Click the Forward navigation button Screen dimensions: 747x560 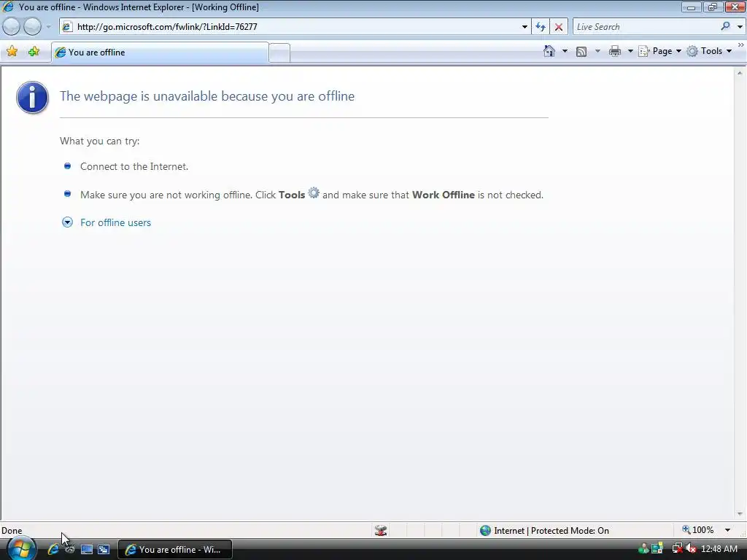[32, 27]
